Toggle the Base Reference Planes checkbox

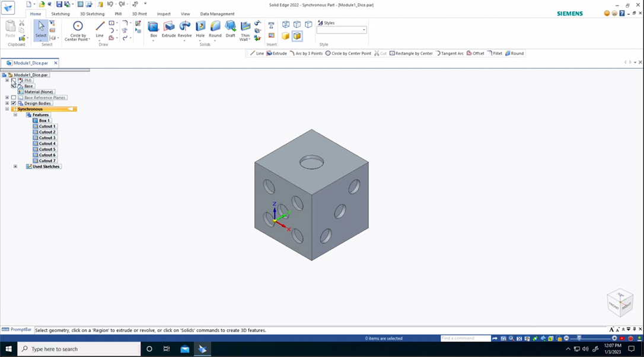[x=14, y=98]
